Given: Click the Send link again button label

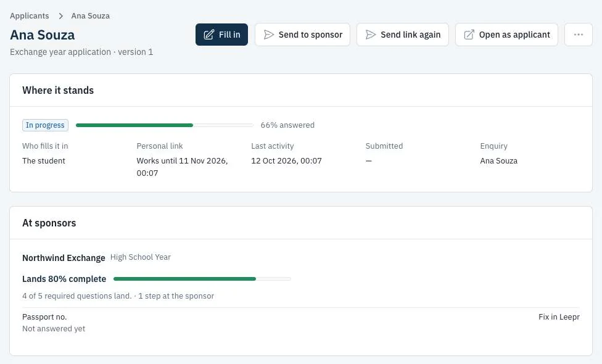Looking at the screenshot, I should click(x=410, y=35).
